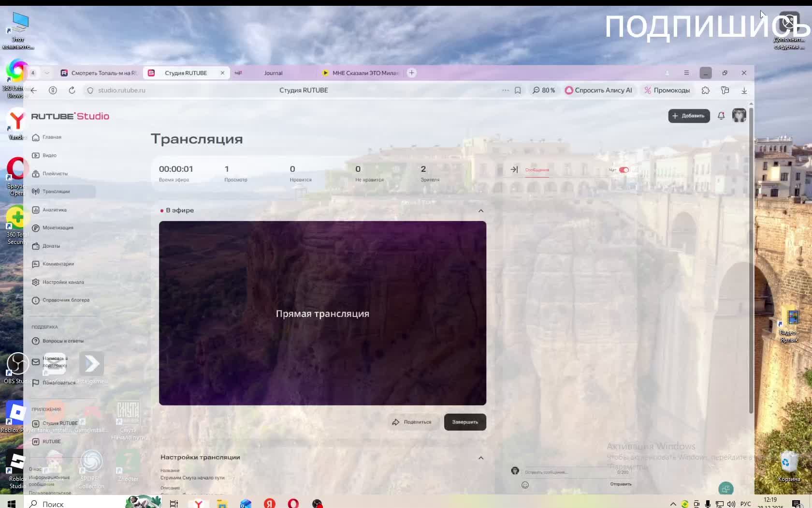
Task: Open the Windows notification center icon
Action: point(797,504)
